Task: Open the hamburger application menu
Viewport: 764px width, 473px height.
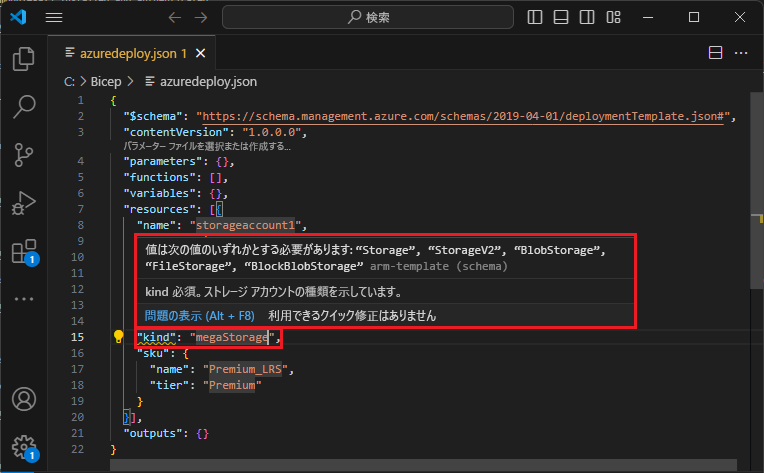Action: coord(54,18)
